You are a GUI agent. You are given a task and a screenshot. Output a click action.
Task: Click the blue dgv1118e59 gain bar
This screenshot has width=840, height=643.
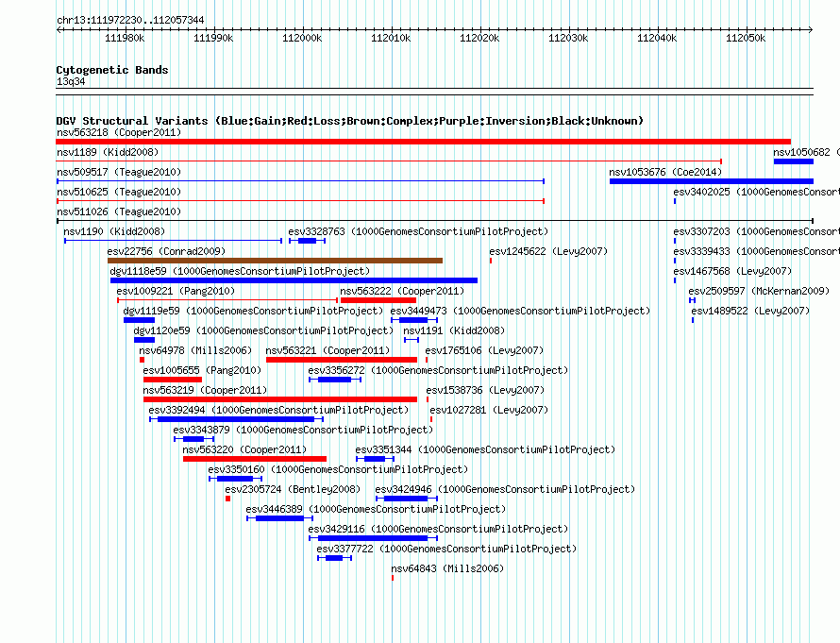(x=294, y=280)
